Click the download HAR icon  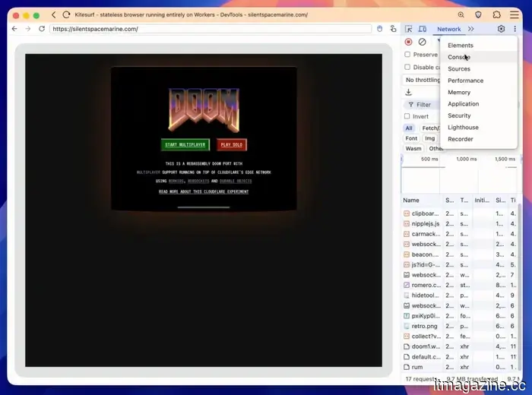click(409, 92)
